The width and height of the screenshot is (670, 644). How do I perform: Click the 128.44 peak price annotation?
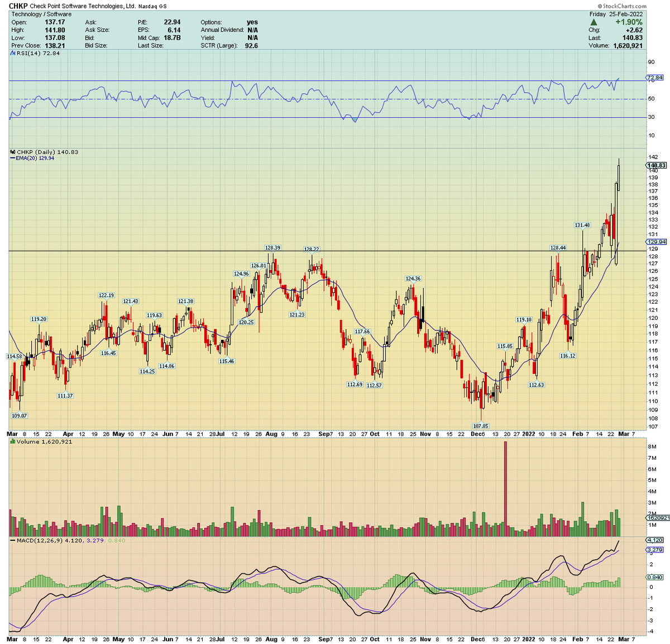(x=558, y=248)
